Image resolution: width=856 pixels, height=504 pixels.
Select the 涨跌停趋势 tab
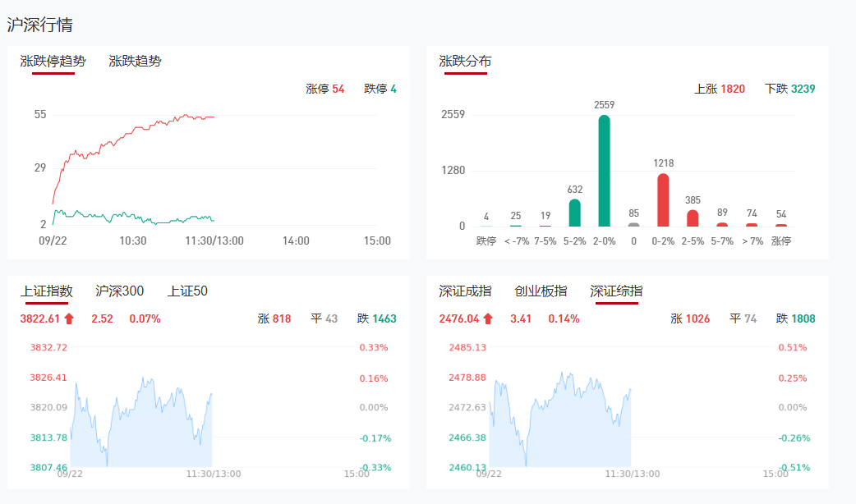[x=53, y=62]
